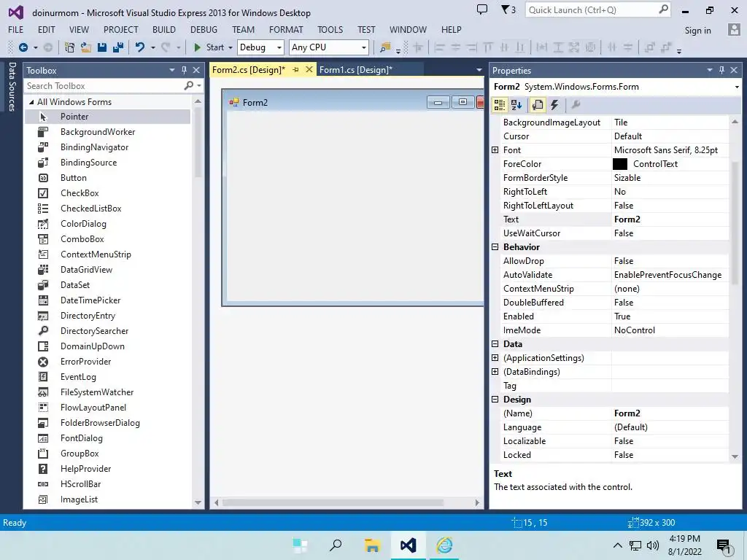Click the Search Toolbox input field
Screen dimensions: 747x560
(104, 86)
